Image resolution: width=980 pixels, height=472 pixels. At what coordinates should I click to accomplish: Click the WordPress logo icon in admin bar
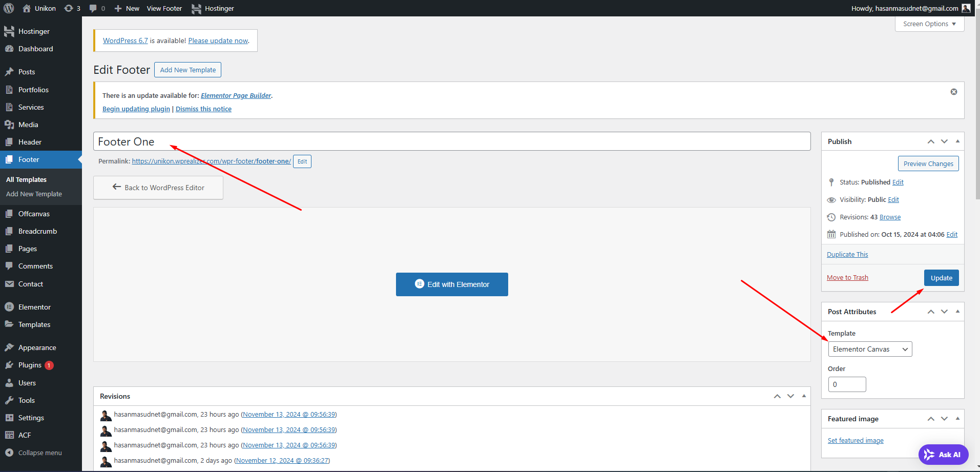(x=9, y=8)
